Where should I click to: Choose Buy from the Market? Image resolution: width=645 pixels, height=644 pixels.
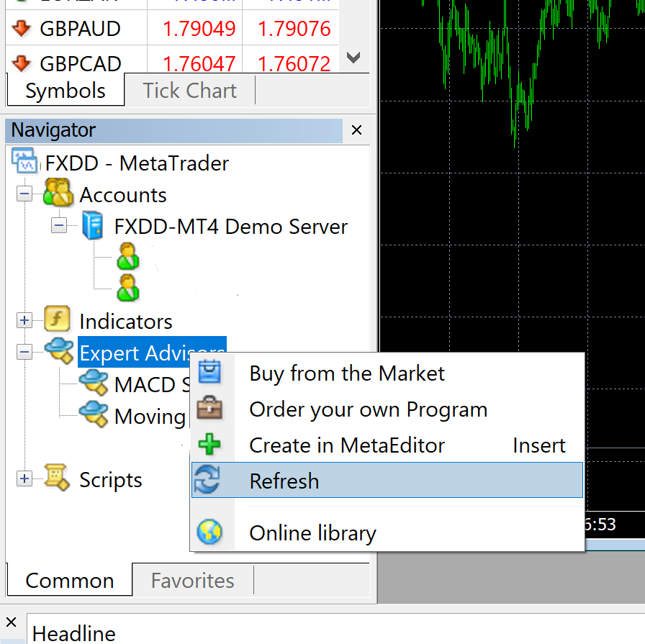387,373
